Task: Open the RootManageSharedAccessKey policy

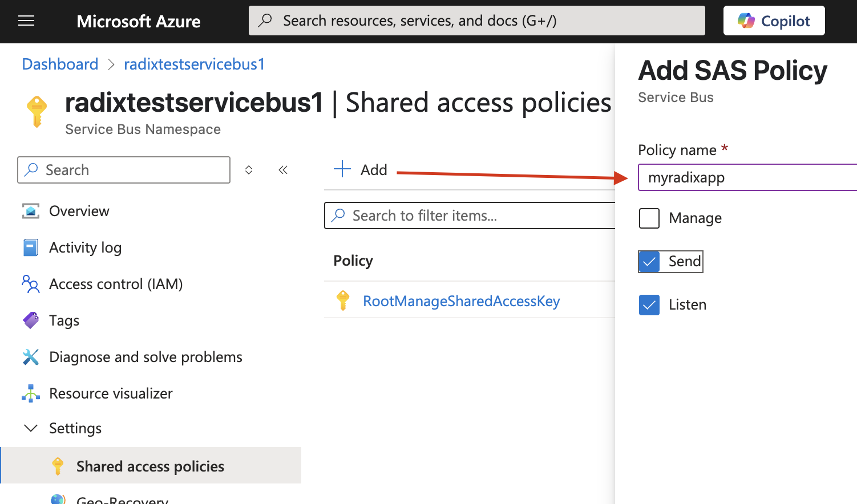Action: [x=461, y=300]
